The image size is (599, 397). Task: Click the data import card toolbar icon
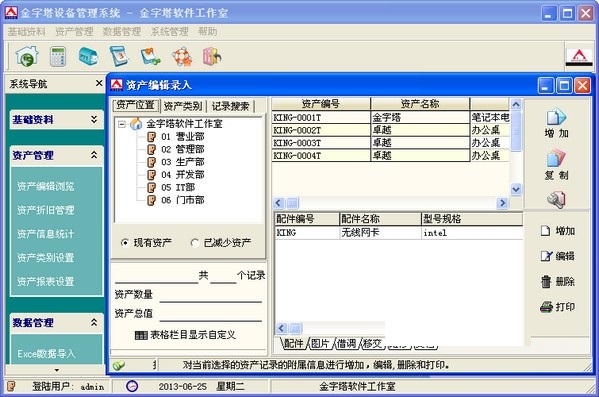(x=150, y=56)
